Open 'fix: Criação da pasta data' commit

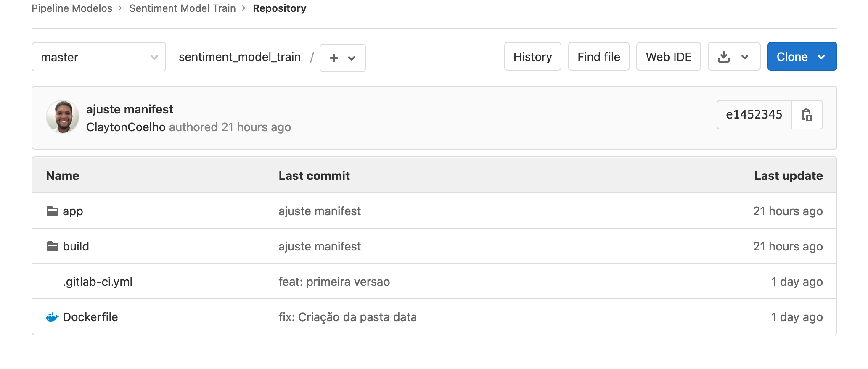click(x=347, y=317)
